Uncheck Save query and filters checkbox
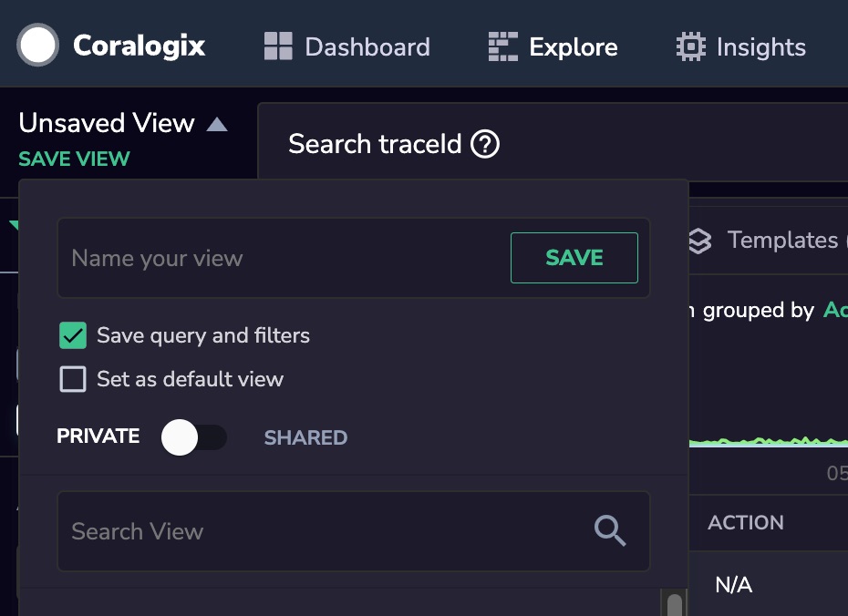Image resolution: width=848 pixels, height=616 pixels. coord(73,335)
